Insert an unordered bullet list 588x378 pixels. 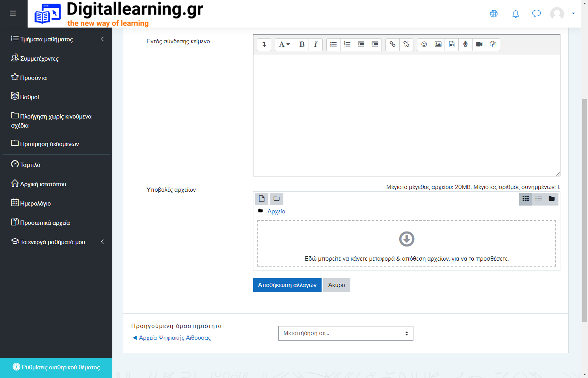click(333, 44)
